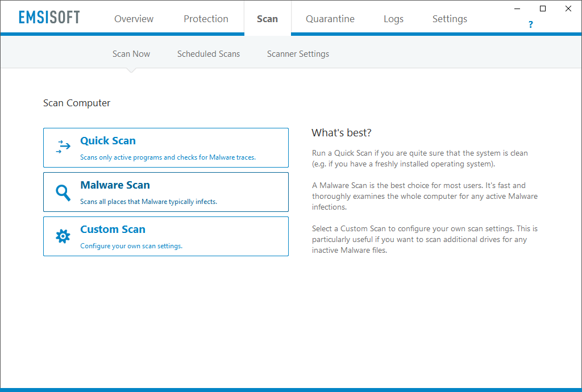Open Scanner Settings

(298, 53)
